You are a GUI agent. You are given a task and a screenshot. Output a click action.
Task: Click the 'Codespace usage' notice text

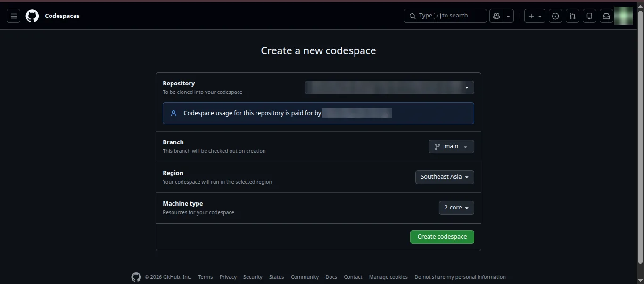tap(252, 113)
